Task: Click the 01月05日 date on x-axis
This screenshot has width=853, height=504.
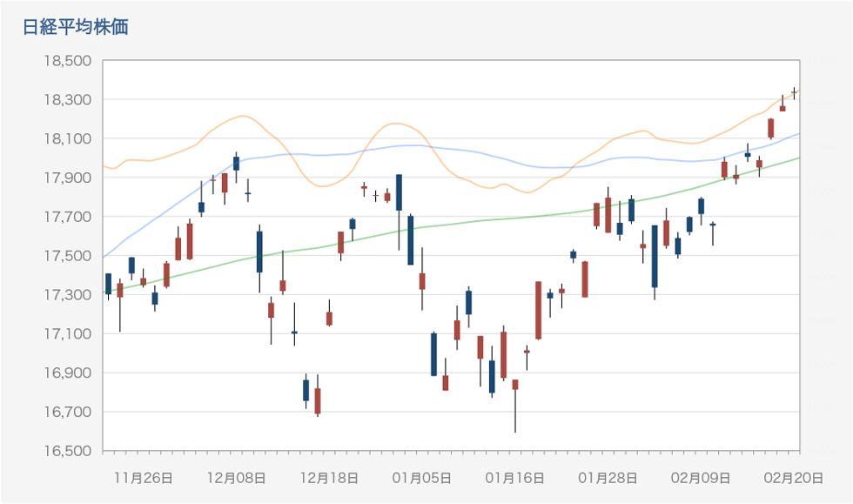Action: [422, 478]
